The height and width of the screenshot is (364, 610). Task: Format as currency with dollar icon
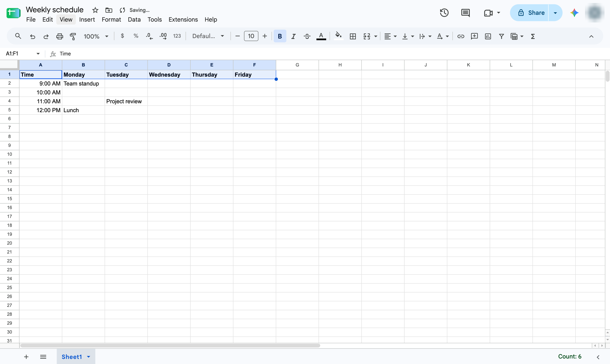122,36
